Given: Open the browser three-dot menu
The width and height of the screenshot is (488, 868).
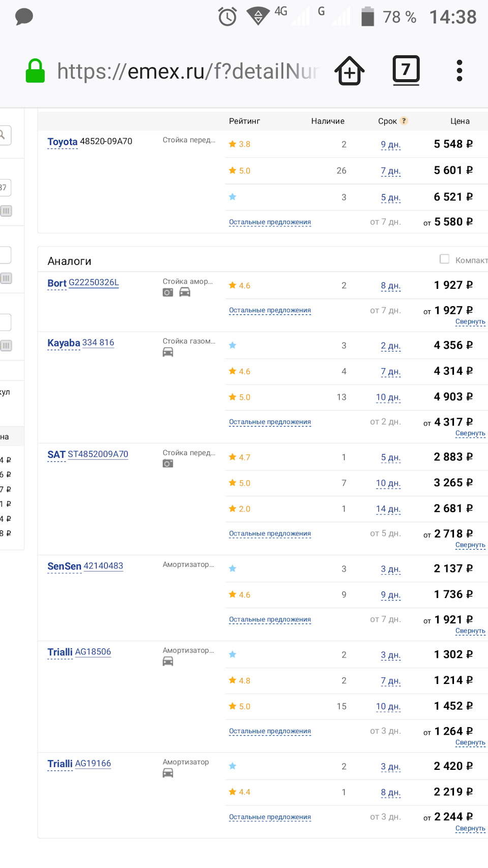Looking at the screenshot, I should [460, 71].
